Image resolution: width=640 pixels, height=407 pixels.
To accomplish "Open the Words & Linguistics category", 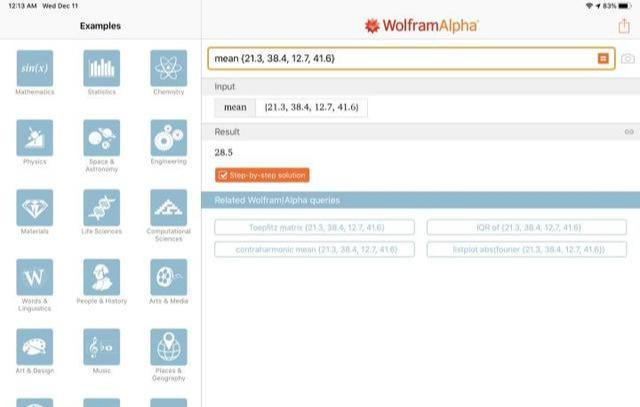I will click(x=35, y=277).
